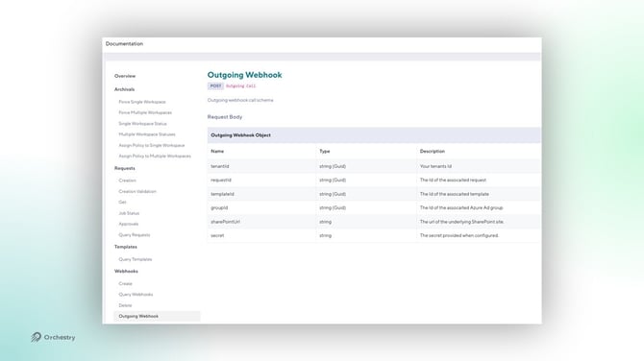This screenshot has height=361, width=644.
Task: Open the Query Webhooks page
Action: click(136, 295)
